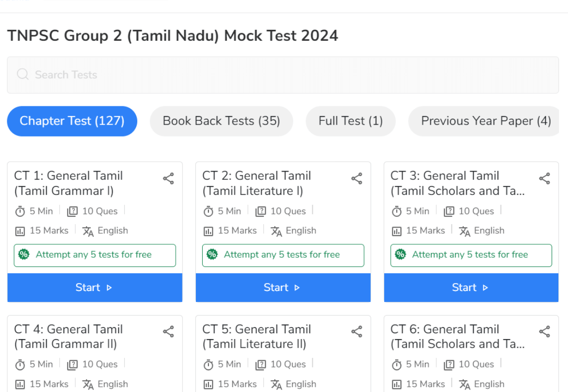Image resolution: width=568 pixels, height=392 pixels.
Task: Click the questions icon showing 10 Ques on CT 2
Action: (261, 211)
